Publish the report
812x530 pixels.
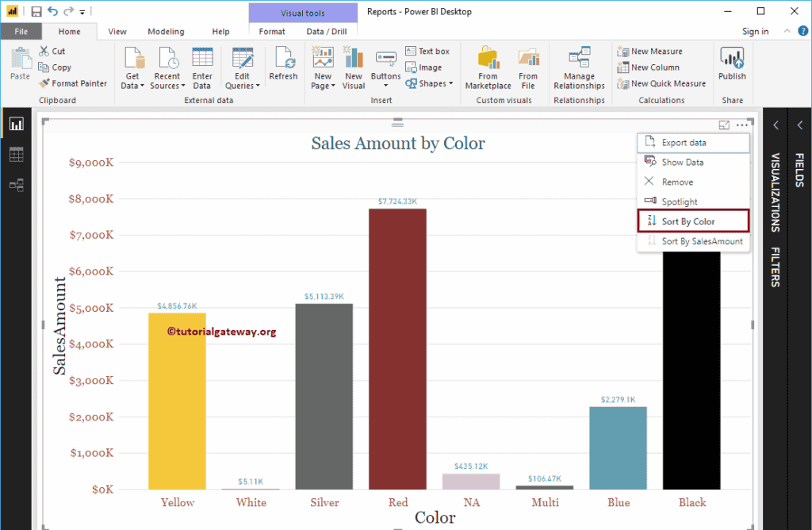[732, 63]
